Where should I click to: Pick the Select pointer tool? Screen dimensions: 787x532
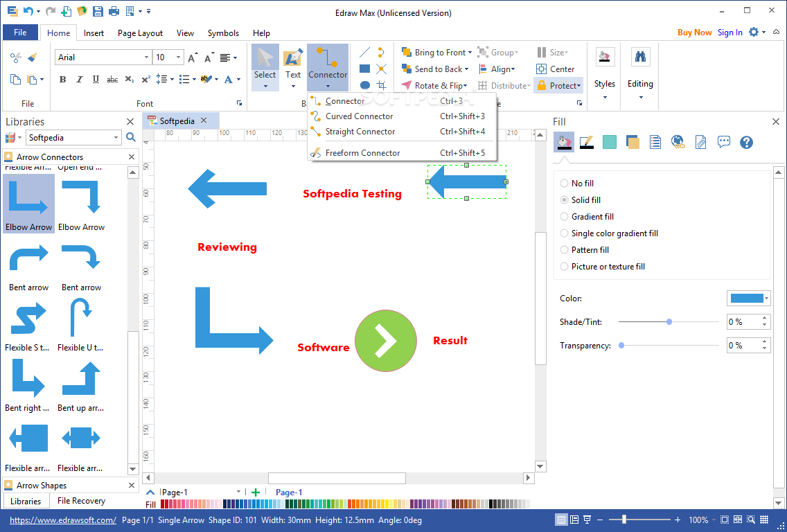coord(265,66)
